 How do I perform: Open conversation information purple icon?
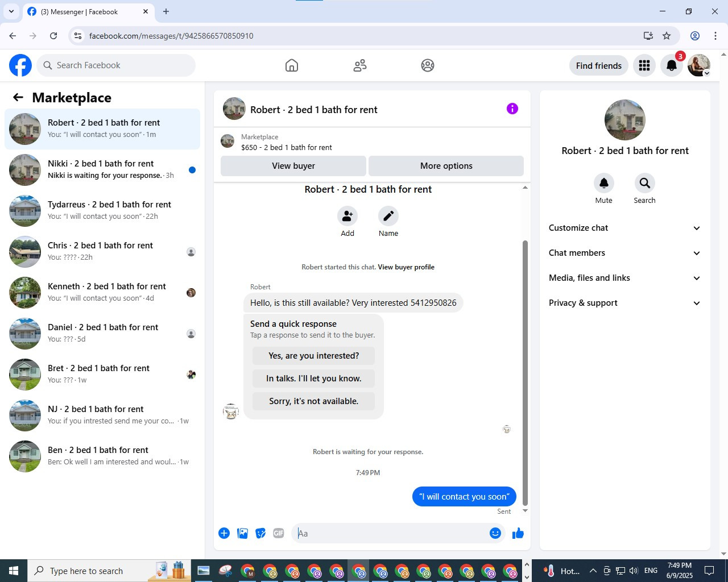(x=512, y=109)
